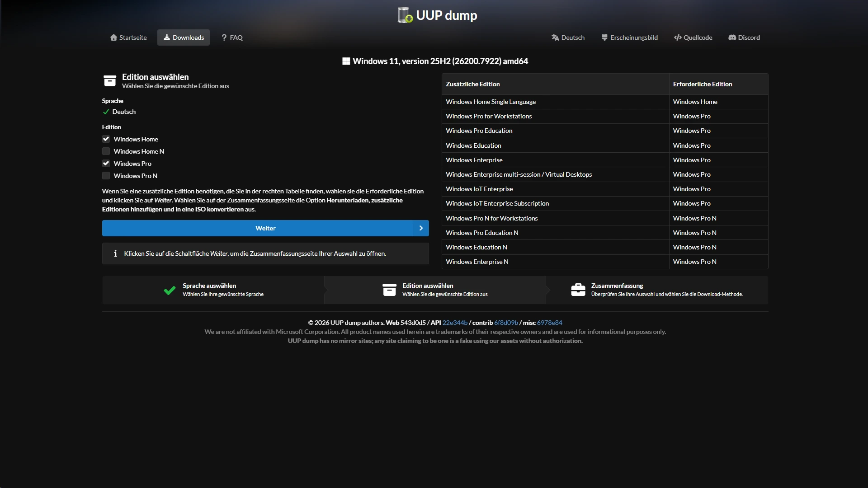This screenshot has width=868, height=488.
Task: Click the Discord icon in the navbar
Action: point(732,38)
